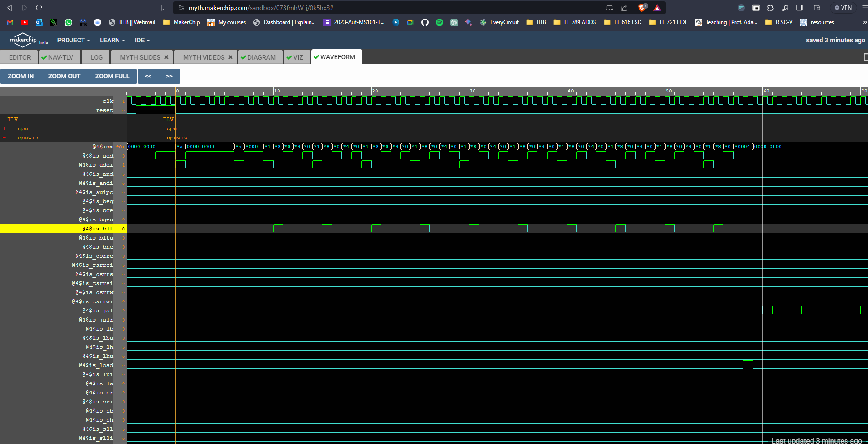This screenshot has height=444, width=868.
Task: Open EveryCircuit bookmark
Action: pos(499,22)
